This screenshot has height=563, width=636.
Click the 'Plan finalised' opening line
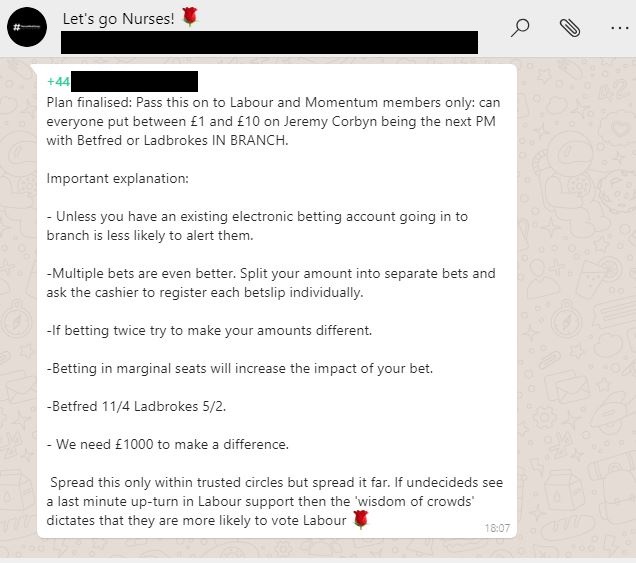272,101
